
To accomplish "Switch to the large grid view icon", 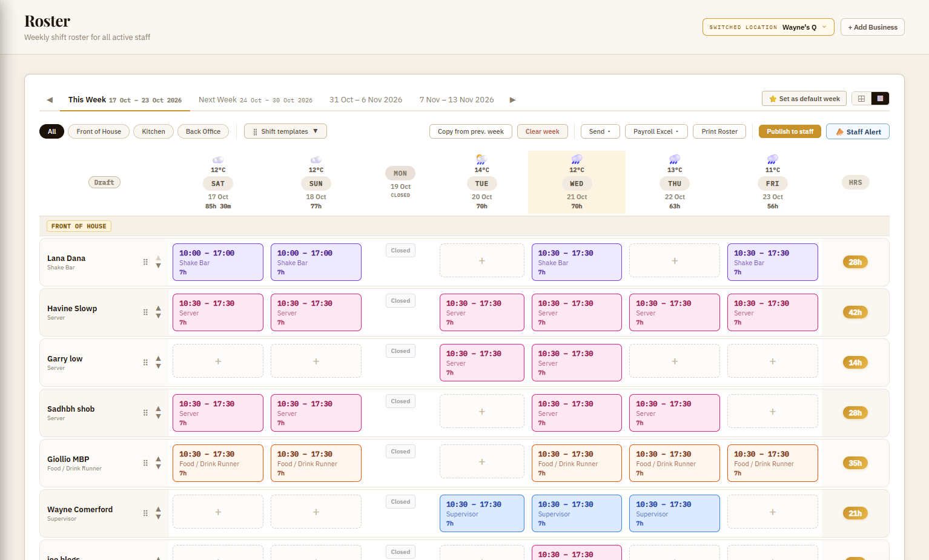I will [x=861, y=99].
